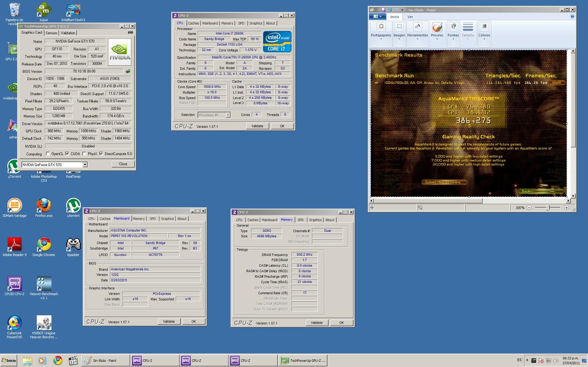Open Google Chrome desktop icon
This screenshot has width=588, height=367.
coord(44,247)
